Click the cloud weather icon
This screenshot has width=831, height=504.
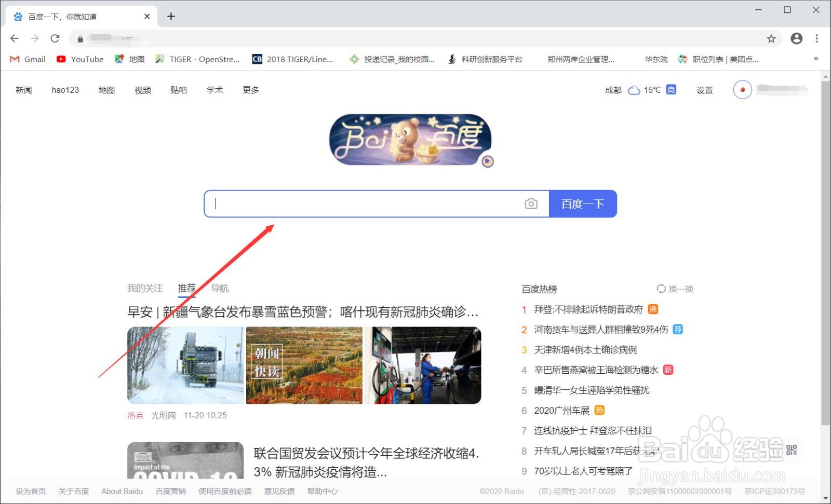(x=634, y=90)
